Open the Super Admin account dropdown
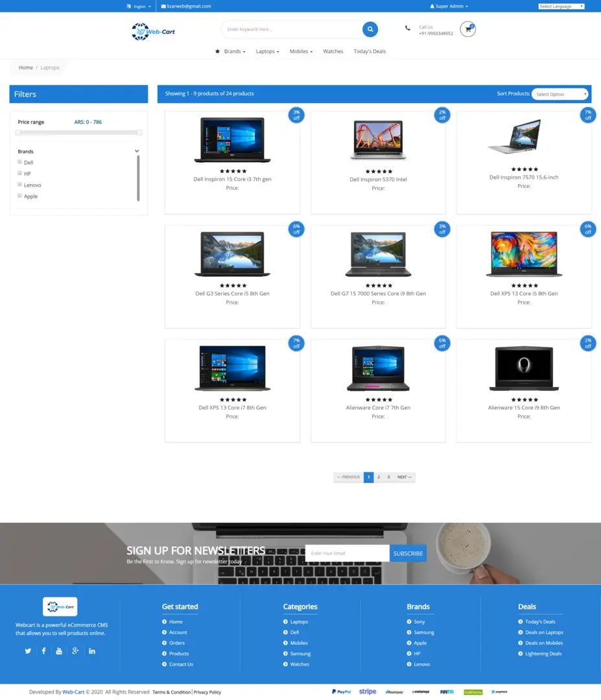601x700 pixels. [x=449, y=6]
